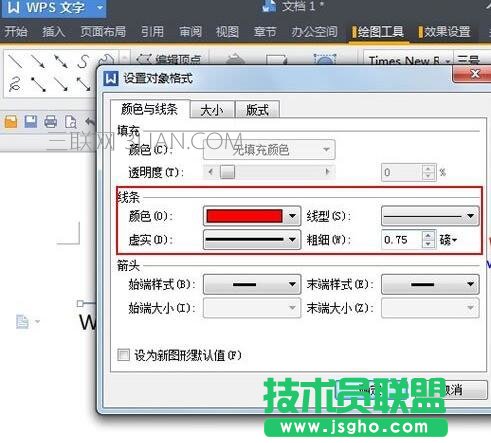The height and width of the screenshot is (443, 491).
Task: Click the WPS 文字 application menu button
Action: [54, 8]
